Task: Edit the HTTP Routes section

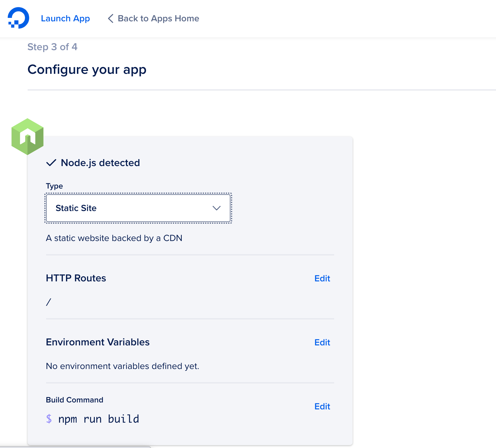Action: pyautogui.click(x=322, y=278)
